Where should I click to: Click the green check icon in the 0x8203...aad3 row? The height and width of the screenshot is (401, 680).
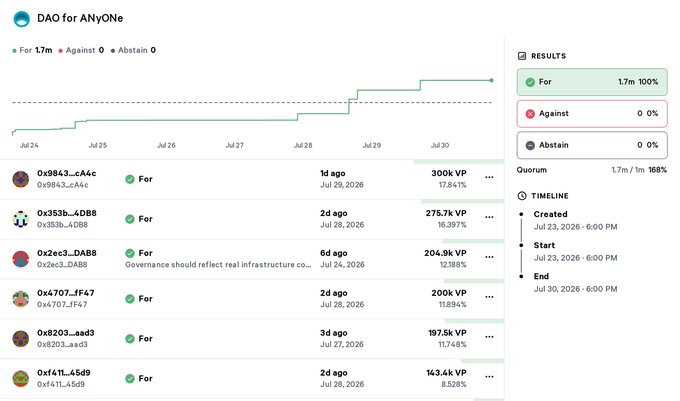130,339
